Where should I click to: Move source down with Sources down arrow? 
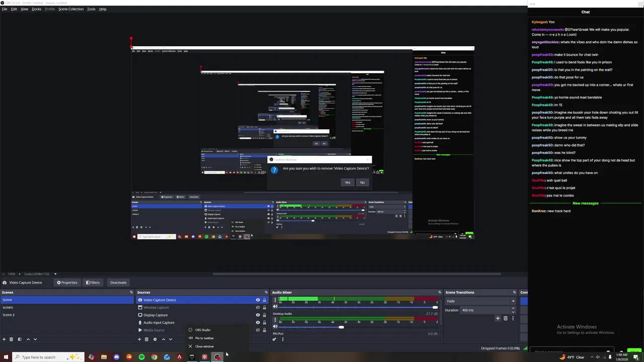[x=171, y=339]
